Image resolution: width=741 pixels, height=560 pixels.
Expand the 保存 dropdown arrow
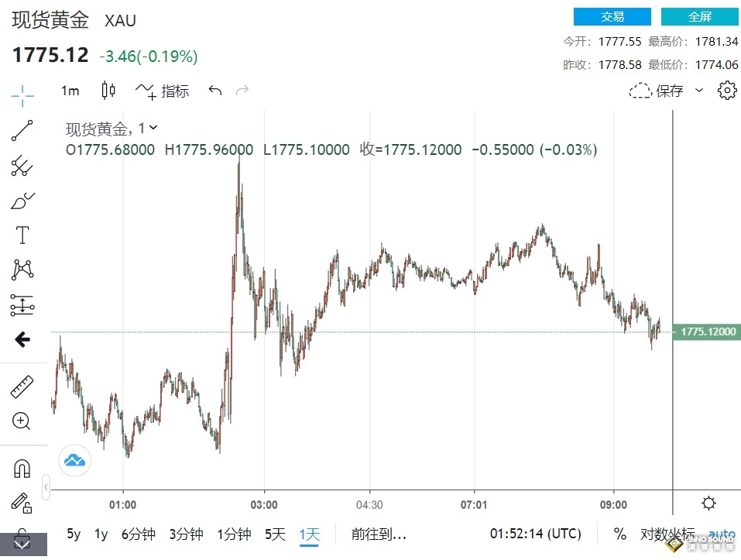click(699, 91)
